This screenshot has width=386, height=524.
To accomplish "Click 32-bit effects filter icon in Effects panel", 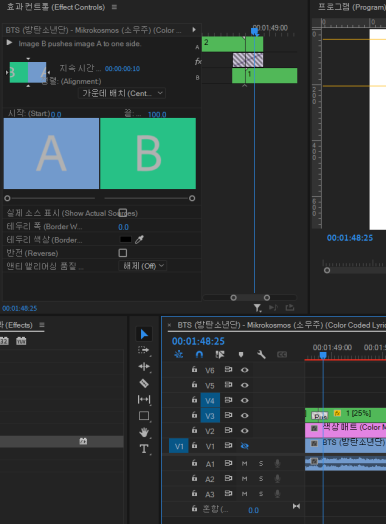I will (3, 341).
